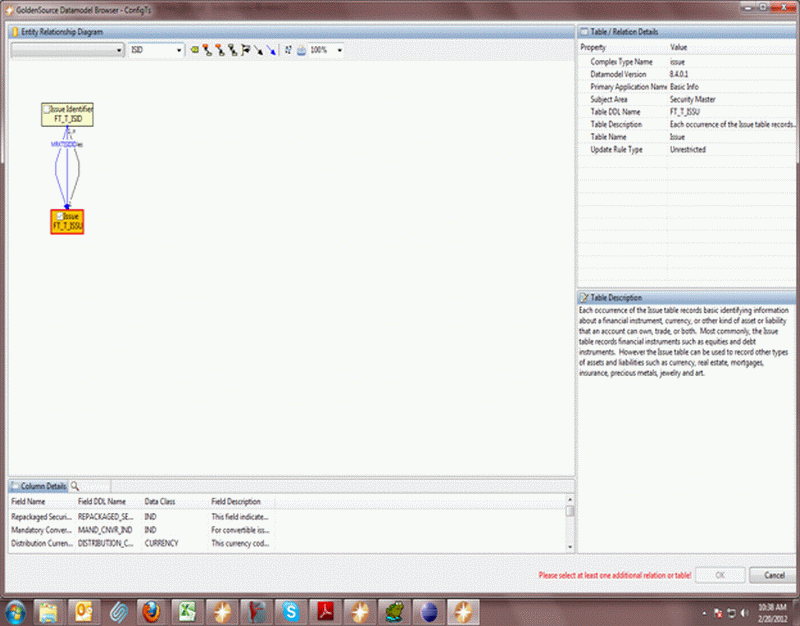Click the taskbar clock showing 10:38 AM
800x626 pixels.
click(x=772, y=613)
